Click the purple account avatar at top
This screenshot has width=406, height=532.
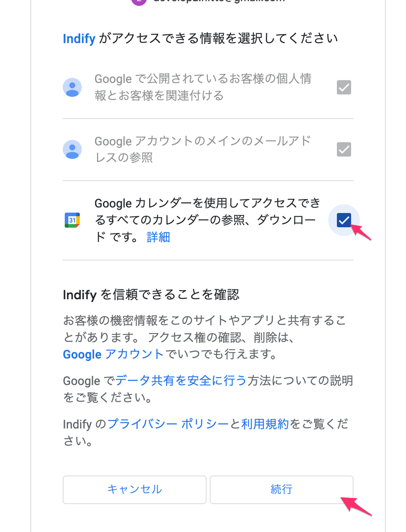pos(139,2)
